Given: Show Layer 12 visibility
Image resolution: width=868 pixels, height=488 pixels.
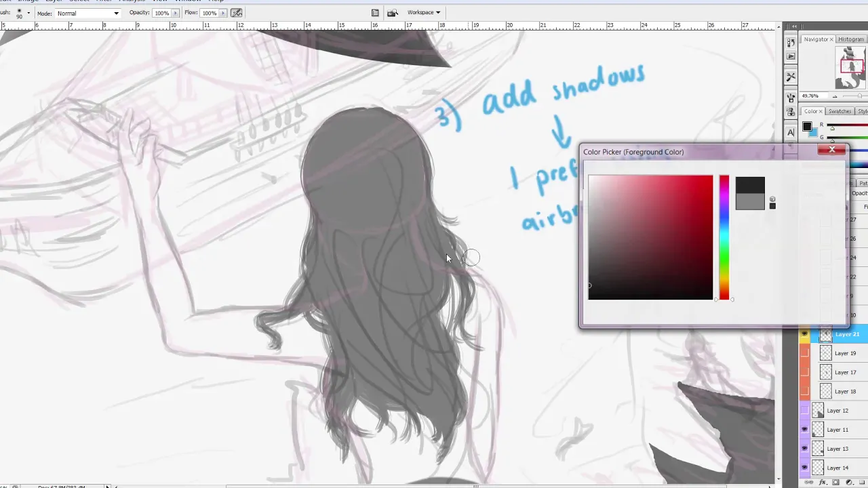Looking at the screenshot, I should 805,410.
